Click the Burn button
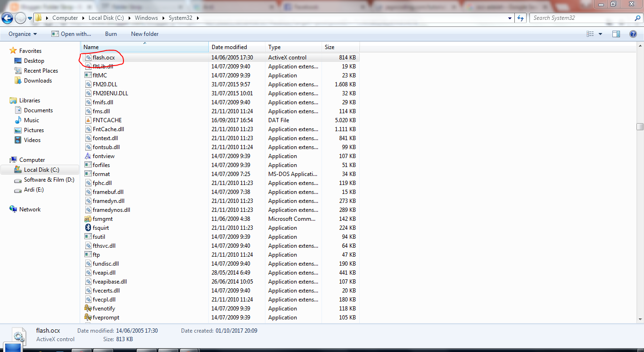The height and width of the screenshot is (352, 644). point(111,34)
